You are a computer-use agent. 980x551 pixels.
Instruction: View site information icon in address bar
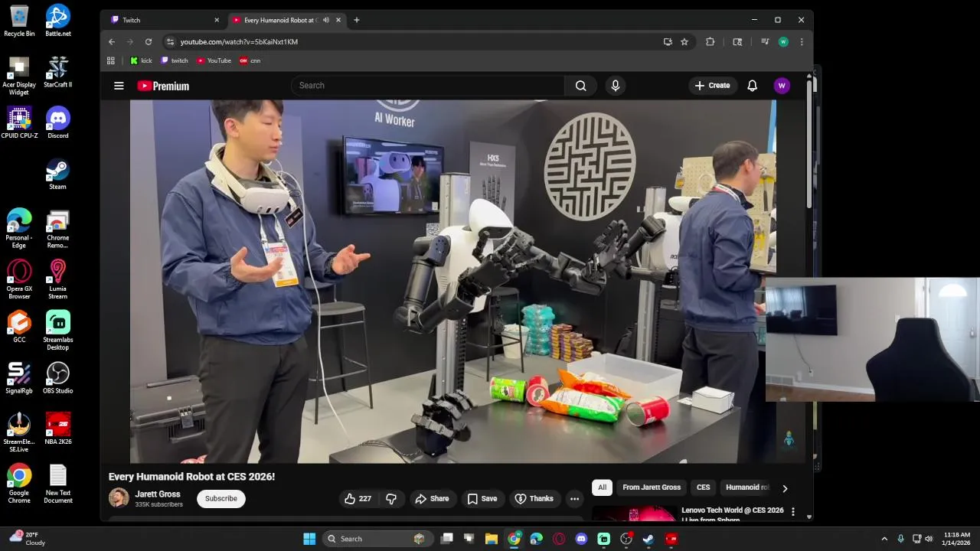[170, 42]
